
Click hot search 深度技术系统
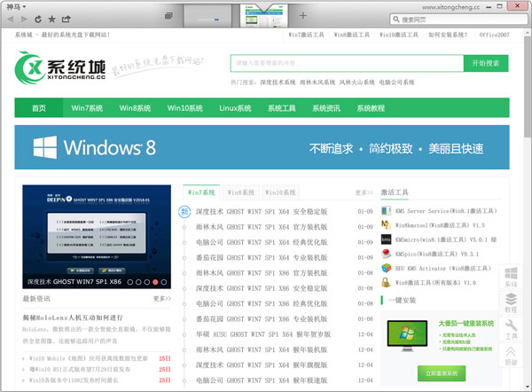tap(278, 82)
